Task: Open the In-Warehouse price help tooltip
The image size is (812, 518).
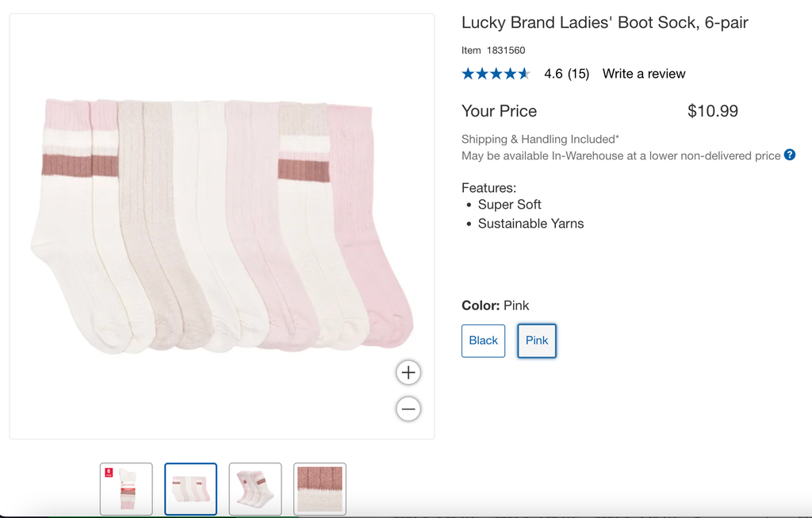Action: pos(790,155)
